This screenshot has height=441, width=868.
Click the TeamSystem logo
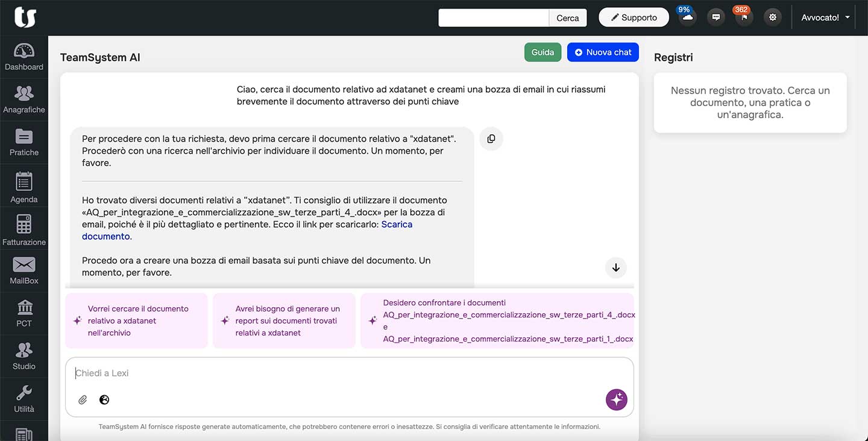coord(25,17)
